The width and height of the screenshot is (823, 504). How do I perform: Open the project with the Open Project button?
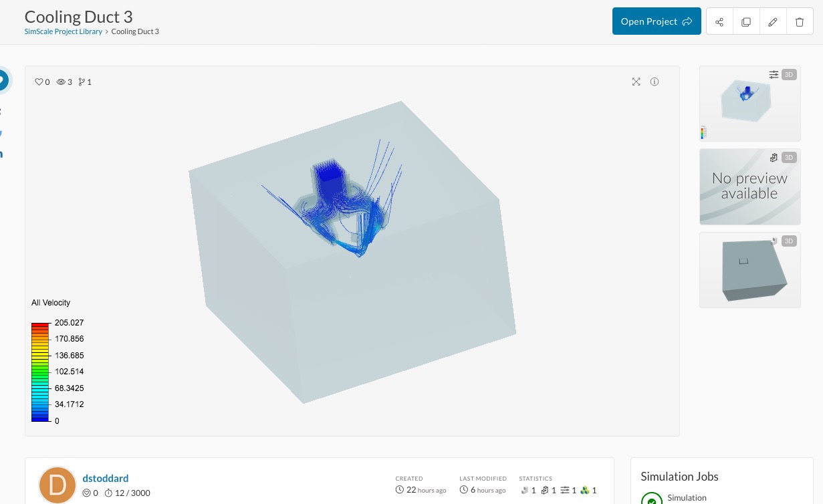click(656, 21)
